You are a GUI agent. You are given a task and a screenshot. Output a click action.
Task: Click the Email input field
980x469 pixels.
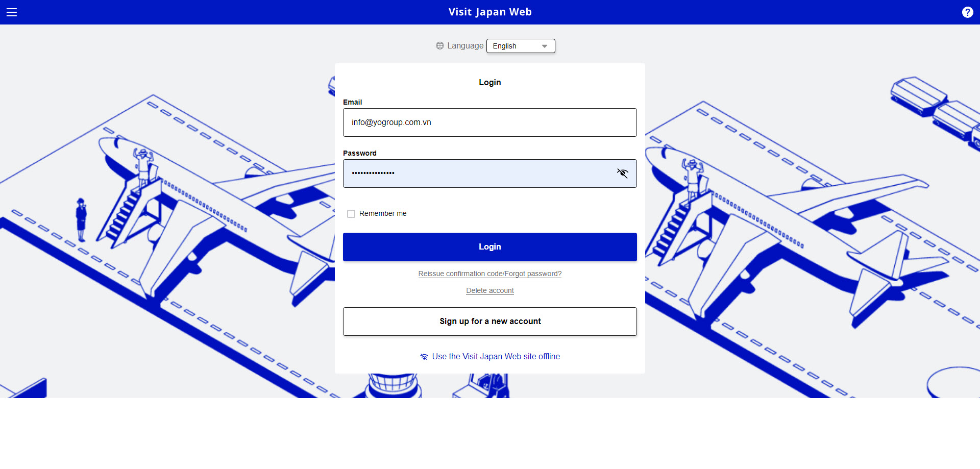point(490,122)
